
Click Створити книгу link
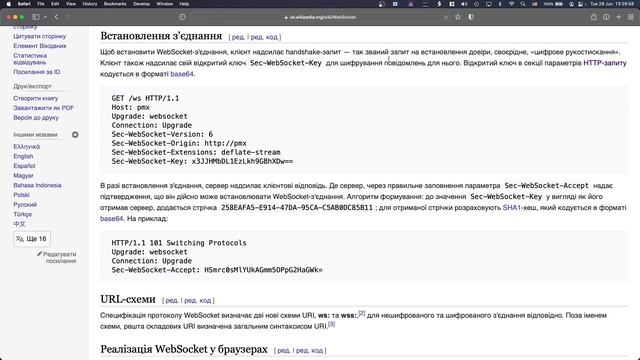pyautogui.click(x=36, y=98)
